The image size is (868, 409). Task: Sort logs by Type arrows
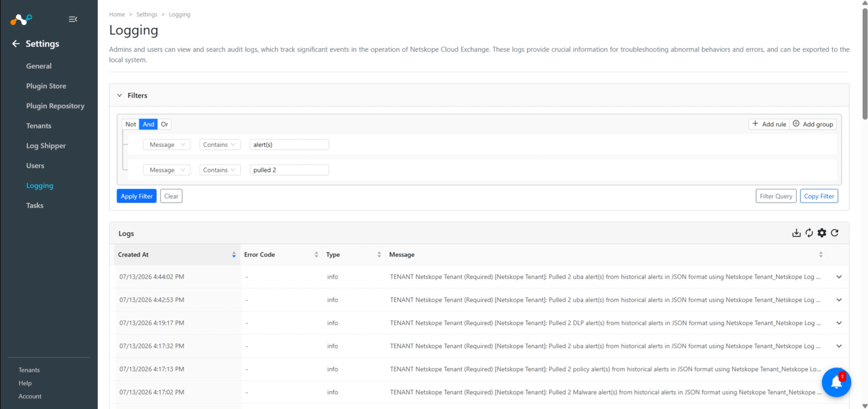[x=379, y=255]
